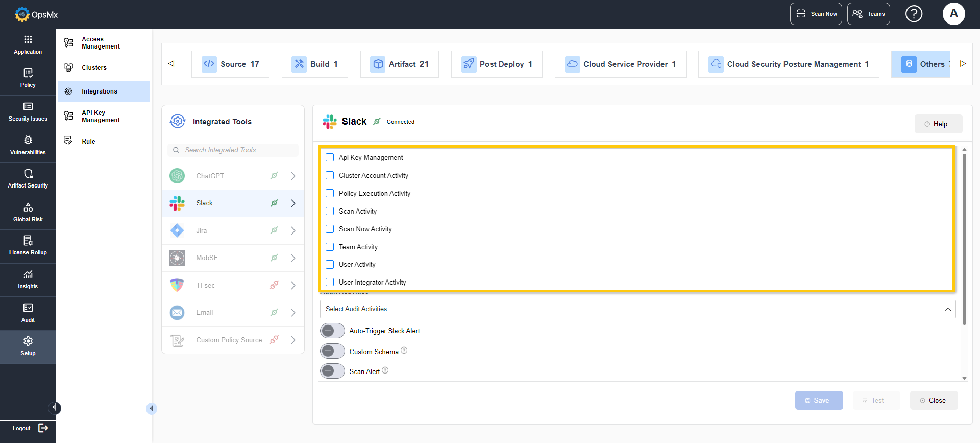
Task: Open the user avatar A menu
Action: coord(953,14)
